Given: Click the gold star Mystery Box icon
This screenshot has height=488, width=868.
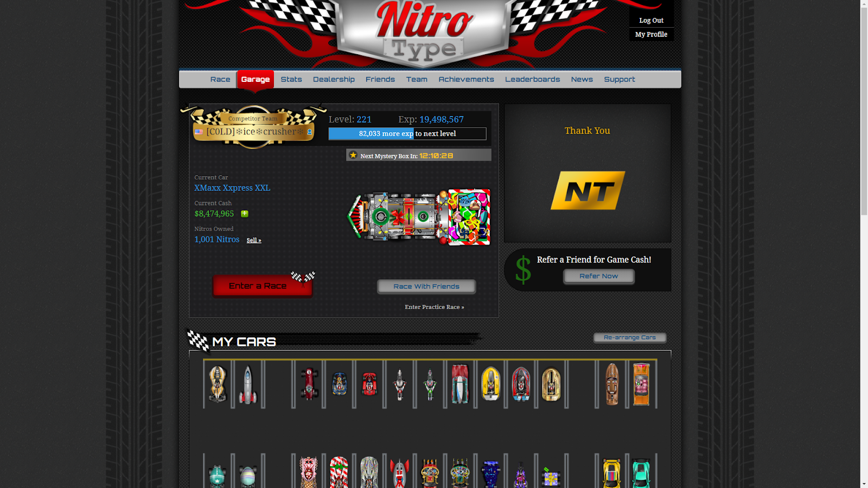Looking at the screenshot, I should [x=353, y=155].
